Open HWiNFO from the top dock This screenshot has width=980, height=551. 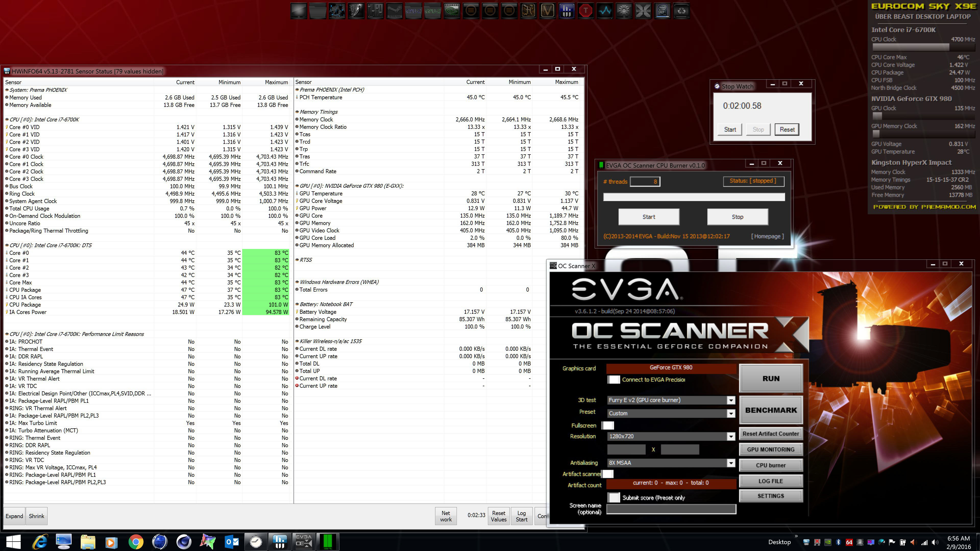pyautogui.click(x=567, y=11)
